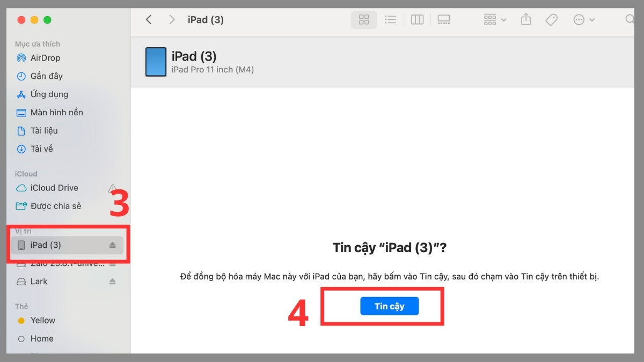Click the "Mục ưa thích" section header
Screen dimensions: 644x362
tap(38, 44)
